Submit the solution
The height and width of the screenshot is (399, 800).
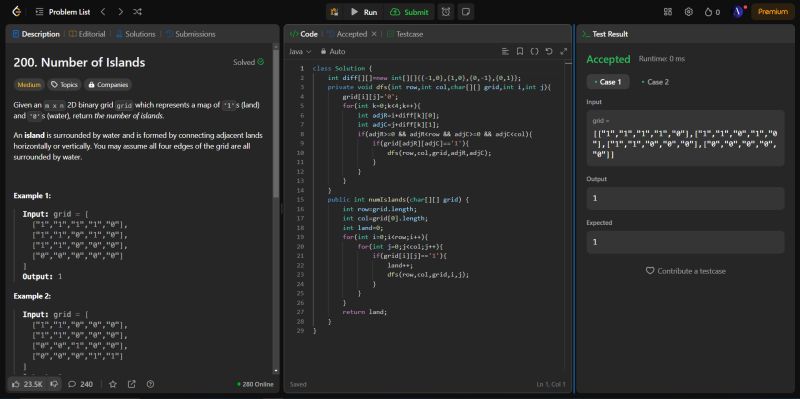[x=410, y=12]
